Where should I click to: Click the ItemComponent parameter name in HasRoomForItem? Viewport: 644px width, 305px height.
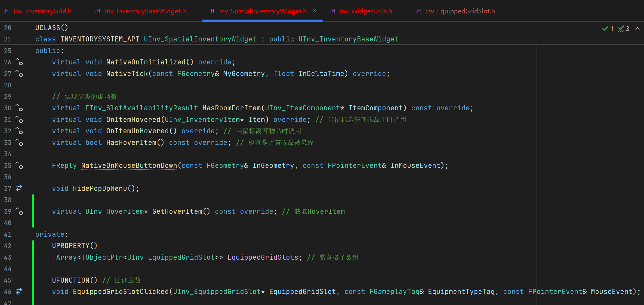376,108
